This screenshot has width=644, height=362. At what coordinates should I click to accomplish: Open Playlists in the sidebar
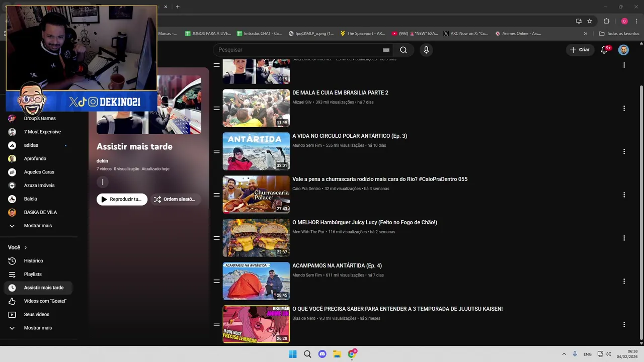(x=39, y=274)
